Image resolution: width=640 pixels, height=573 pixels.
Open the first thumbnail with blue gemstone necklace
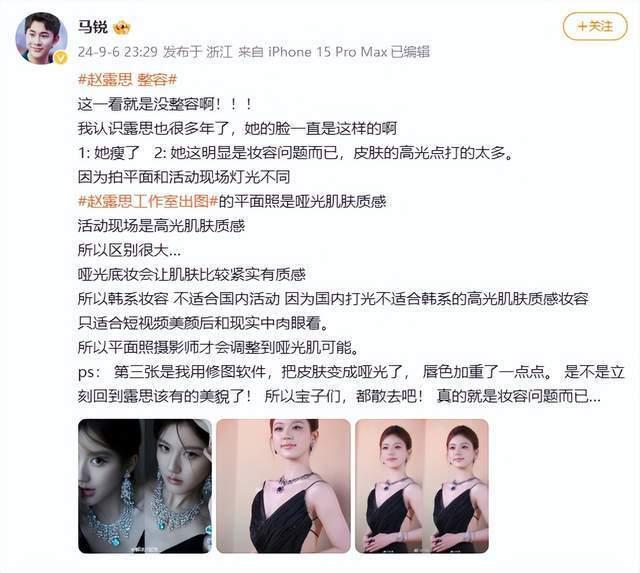(x=145, y=486)
